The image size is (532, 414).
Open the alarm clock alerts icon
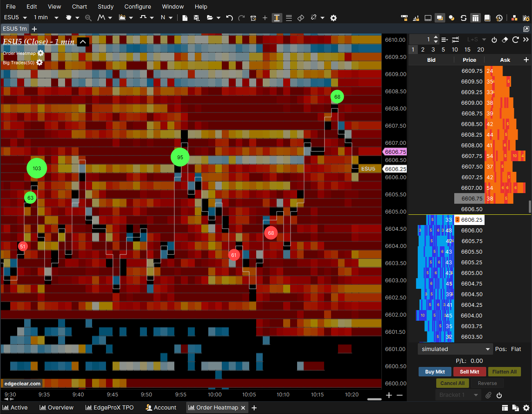click(x=253, y=18)
